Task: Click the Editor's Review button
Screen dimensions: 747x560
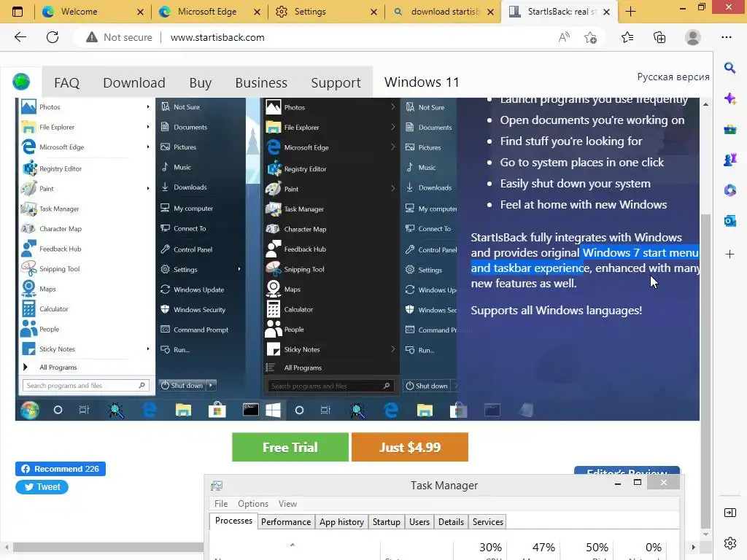Action: [627, 470]
